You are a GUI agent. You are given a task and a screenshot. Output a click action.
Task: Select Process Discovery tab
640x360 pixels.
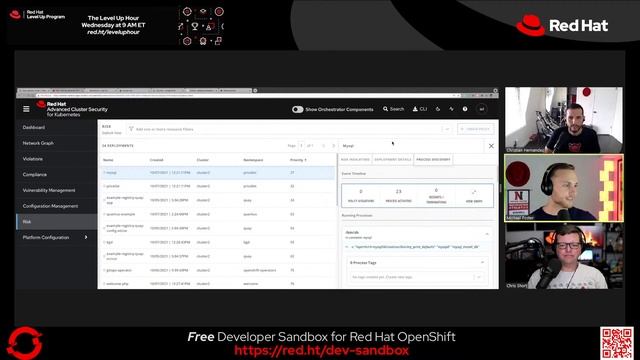tap(433, 160)
